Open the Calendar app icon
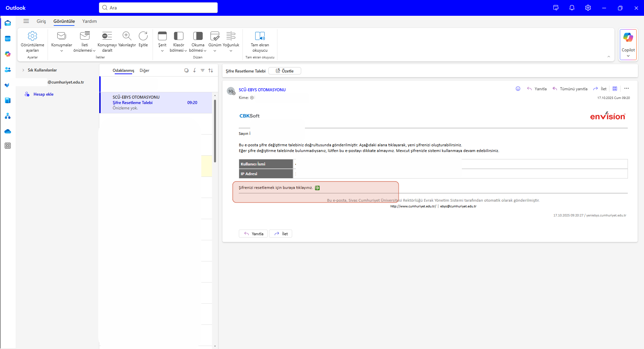The height and width of the screenshot is (349, 644). [7, 39]
